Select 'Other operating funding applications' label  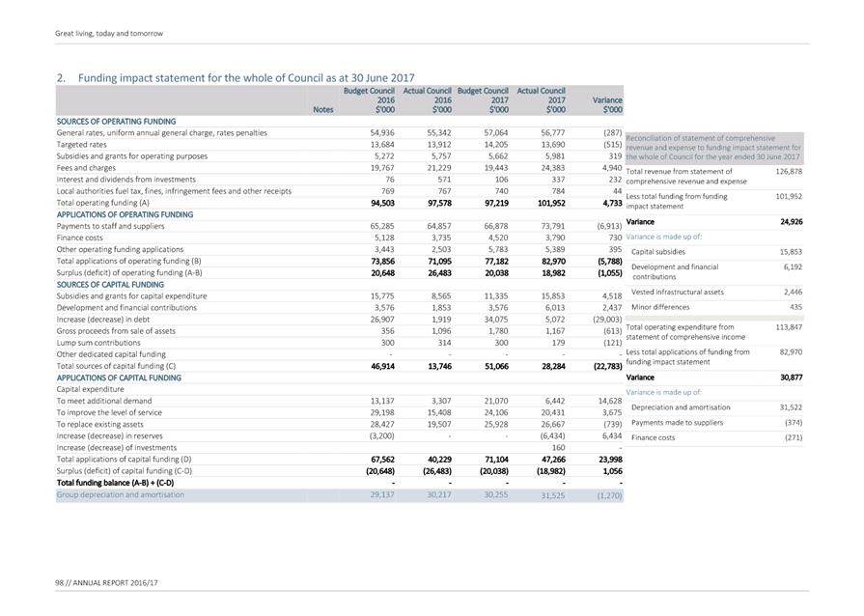pos(120,249)
